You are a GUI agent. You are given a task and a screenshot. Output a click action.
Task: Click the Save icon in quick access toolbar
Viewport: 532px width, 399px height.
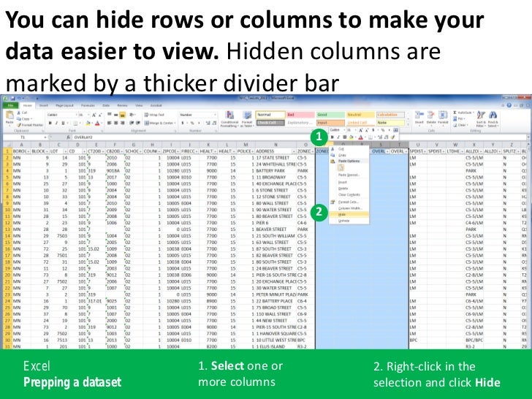[12, 99]
